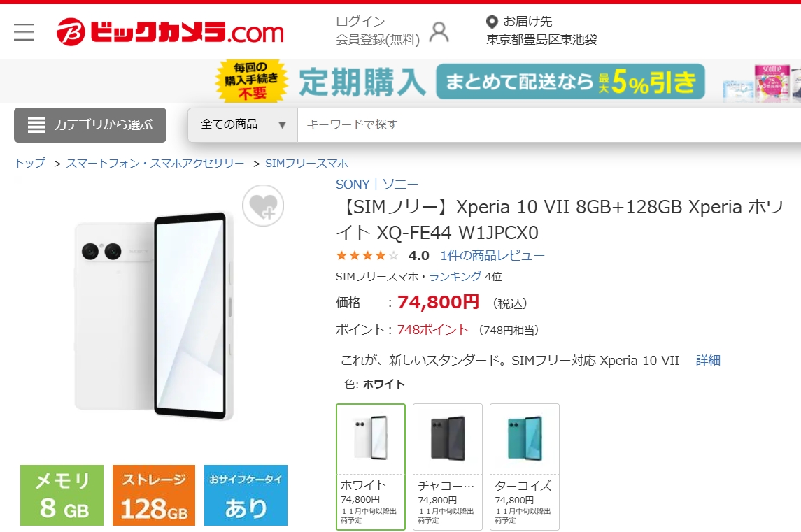Add product to favorites with heart icon
801x532 pixels.
coord(263,206)
